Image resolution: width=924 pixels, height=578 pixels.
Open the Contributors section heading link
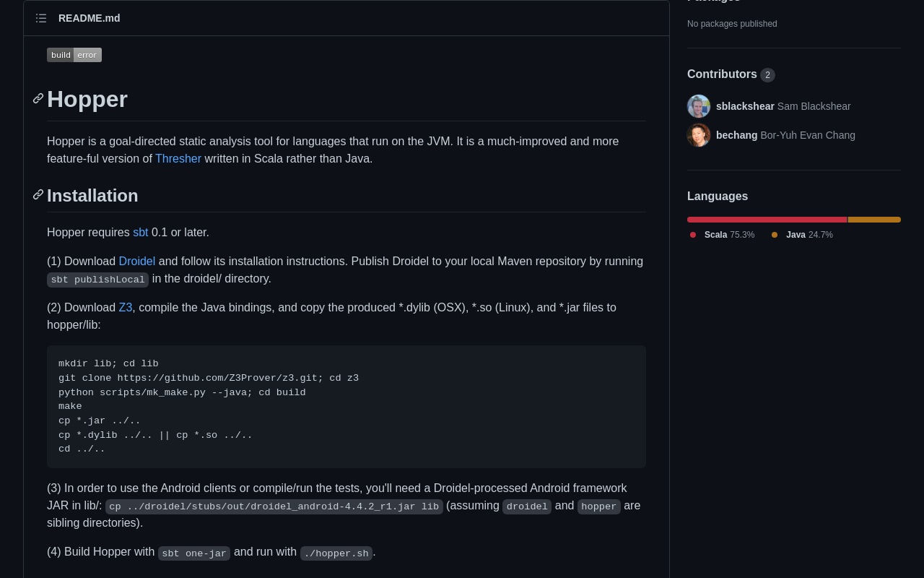click(x=722, y=74)
